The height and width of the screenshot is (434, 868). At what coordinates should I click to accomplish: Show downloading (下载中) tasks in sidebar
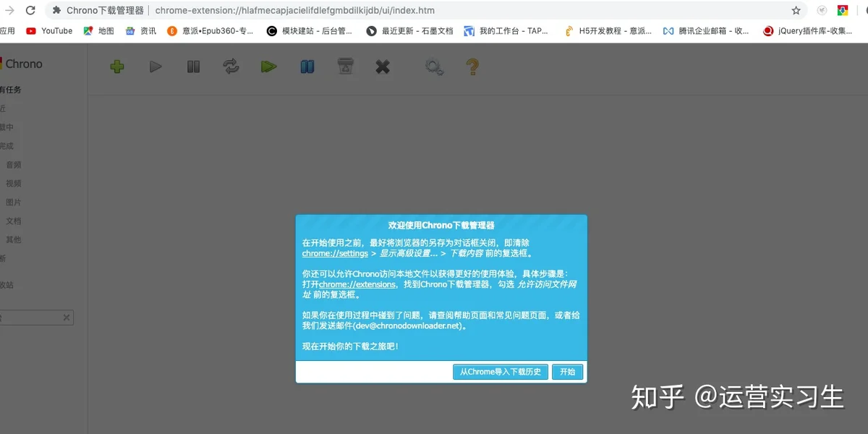[x=7, y=127]
